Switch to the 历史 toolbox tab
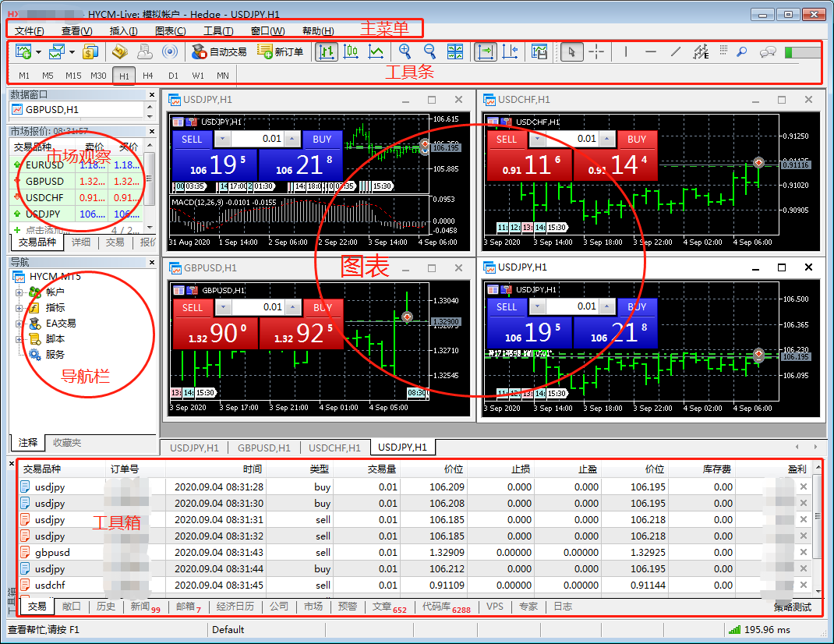This screenshot has height=644, width=834. (x=106, y=607)
